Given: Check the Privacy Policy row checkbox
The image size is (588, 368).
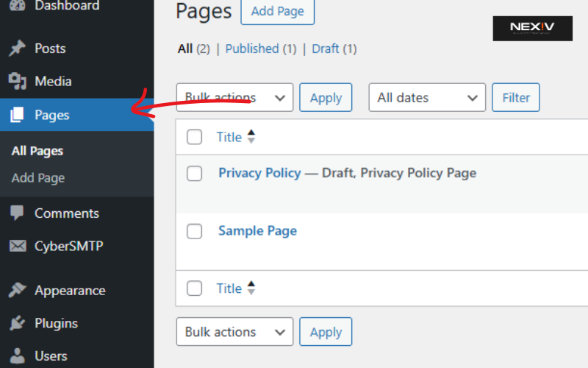Looking at the screenshot, I should tap(194, 174).
